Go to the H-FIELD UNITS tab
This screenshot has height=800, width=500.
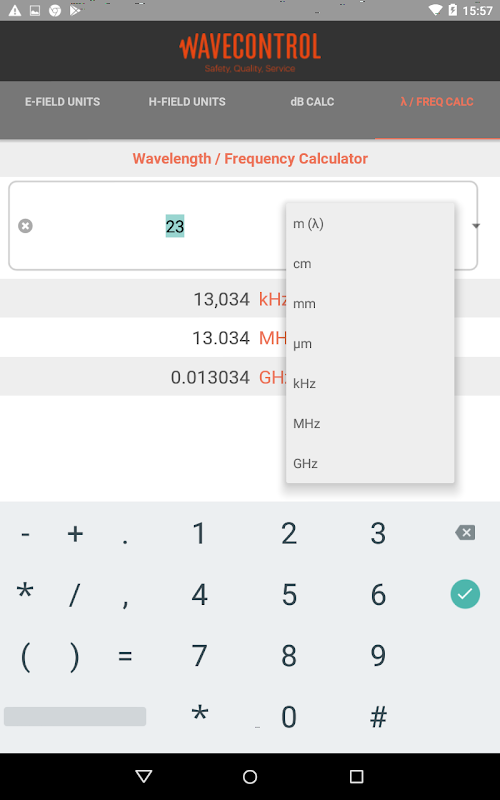(187, 102)
